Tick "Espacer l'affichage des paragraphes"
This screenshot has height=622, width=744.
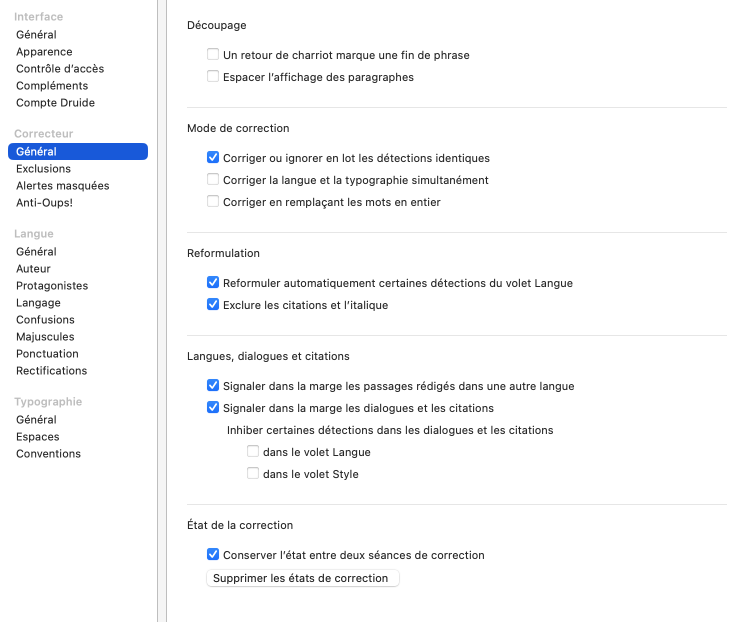coord(213,77)
